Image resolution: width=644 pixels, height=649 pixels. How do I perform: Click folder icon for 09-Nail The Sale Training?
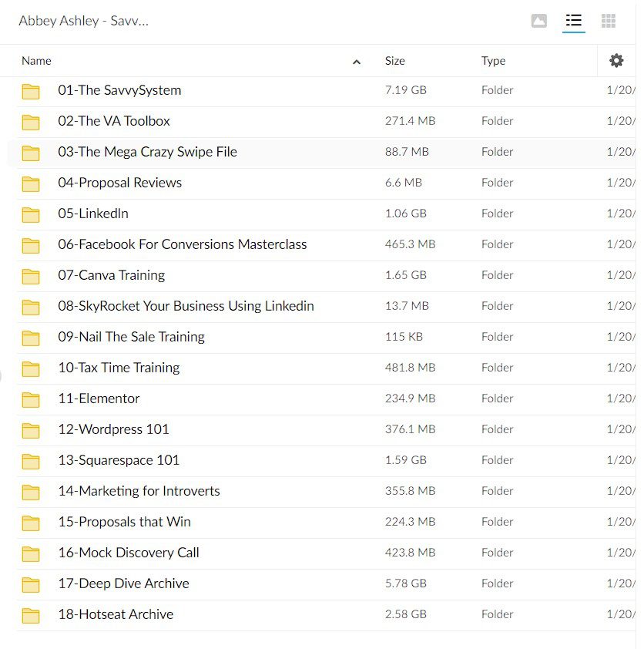coord(31,338)
